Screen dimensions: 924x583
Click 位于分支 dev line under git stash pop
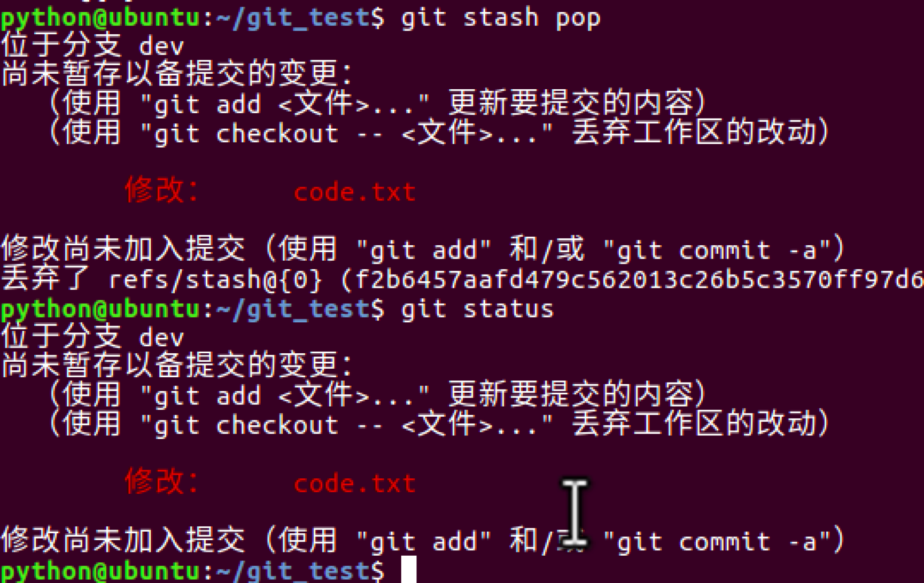[92, 45]
